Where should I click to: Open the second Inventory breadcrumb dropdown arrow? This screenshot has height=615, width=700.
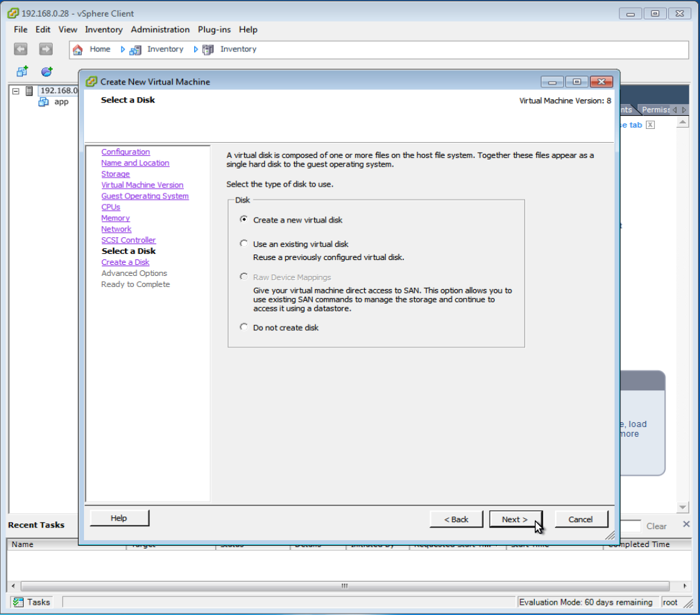196,49
